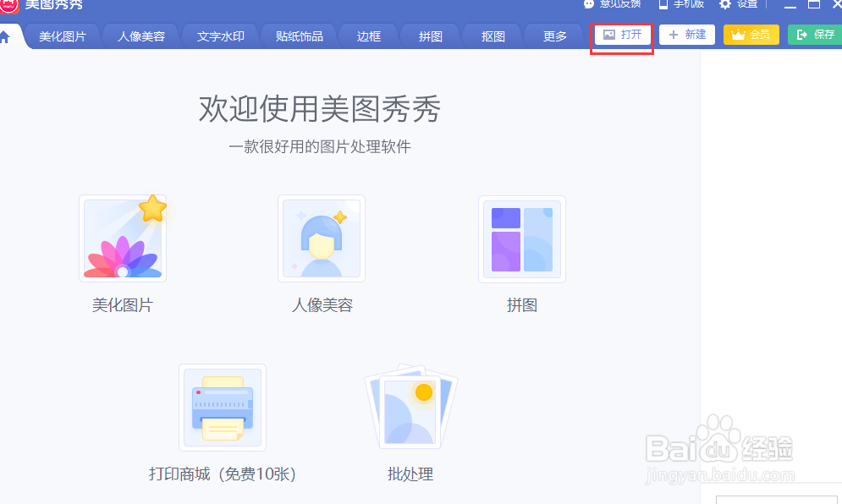This screenshot has height=504, width=842.
Task: Open the 美化图片 tab
Action: pyautogui.click(x=63, y=36)
